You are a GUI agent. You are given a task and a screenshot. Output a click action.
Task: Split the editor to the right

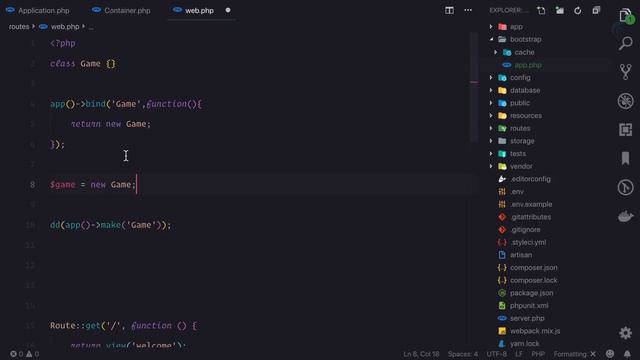click(x=449, y=11)
